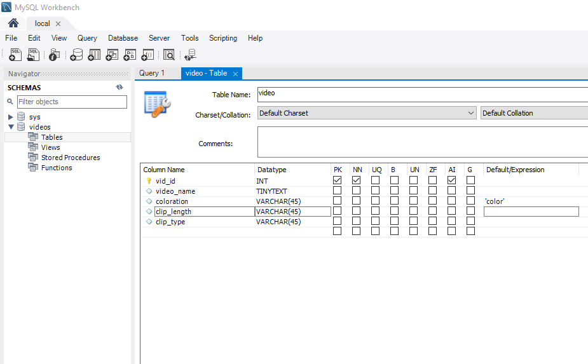Select the local connection tab
Screen dimensions: 588x364
point(42,24)
